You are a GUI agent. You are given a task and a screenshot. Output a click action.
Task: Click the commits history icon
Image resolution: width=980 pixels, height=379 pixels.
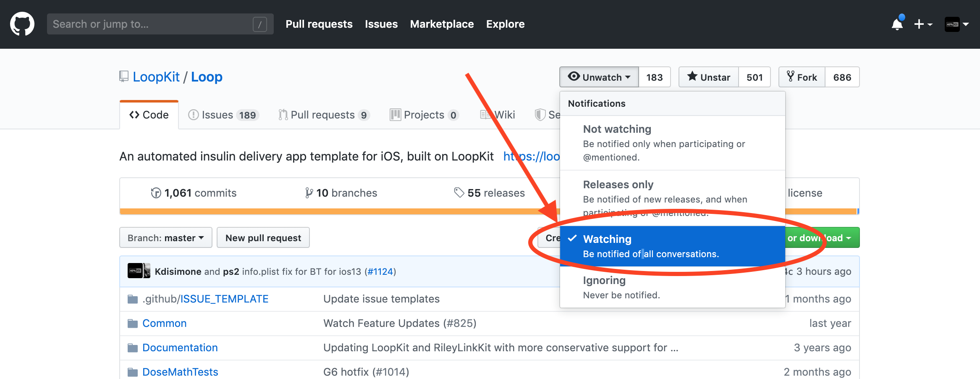pos(156,193)
